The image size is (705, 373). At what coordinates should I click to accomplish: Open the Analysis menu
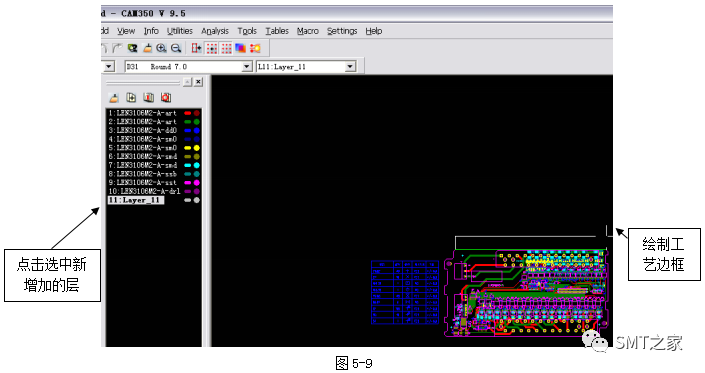click(x=215, y=31)
